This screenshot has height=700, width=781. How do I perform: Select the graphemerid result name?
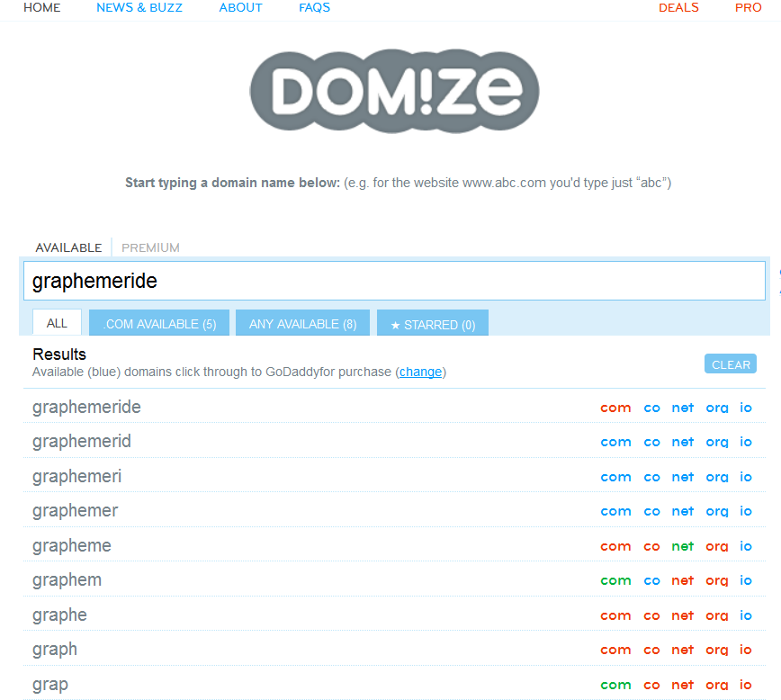tap(82, 442)
